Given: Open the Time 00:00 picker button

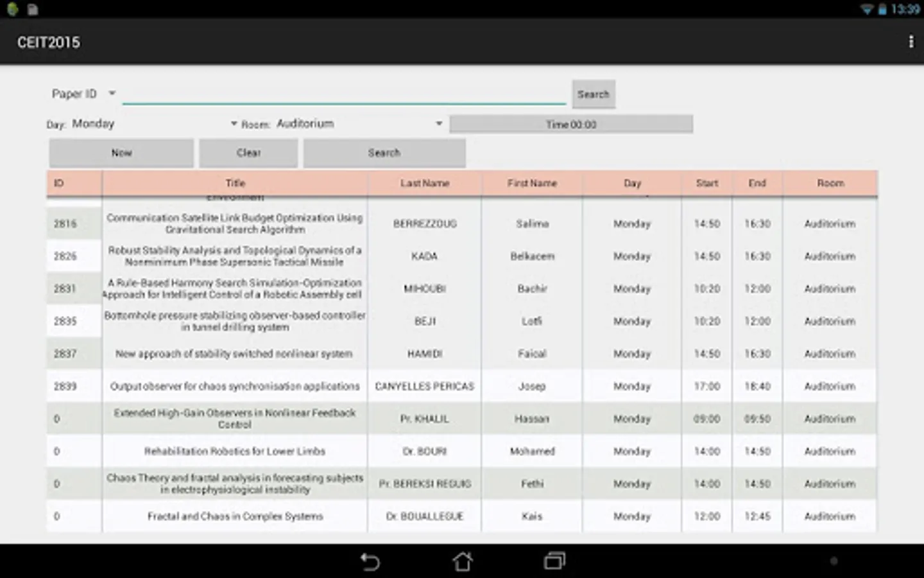Looking at the screenshot, I should click(571, 124).
